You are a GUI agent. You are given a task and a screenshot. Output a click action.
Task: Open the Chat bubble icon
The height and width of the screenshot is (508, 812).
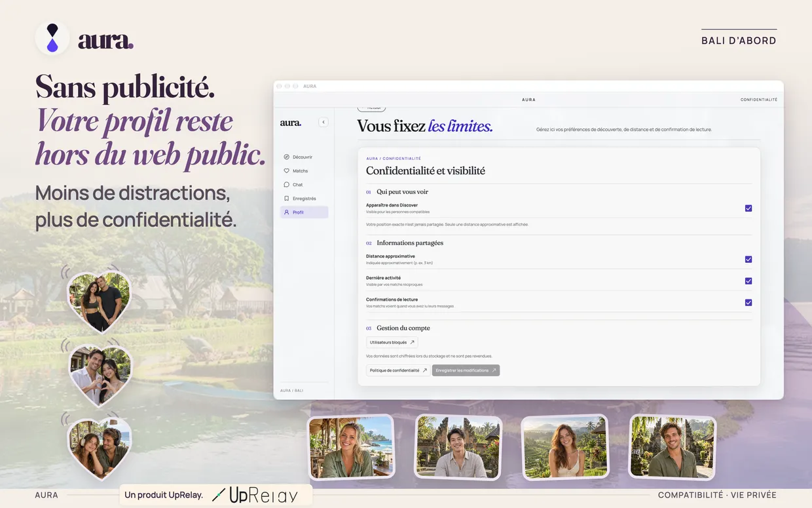click(286, 185)
